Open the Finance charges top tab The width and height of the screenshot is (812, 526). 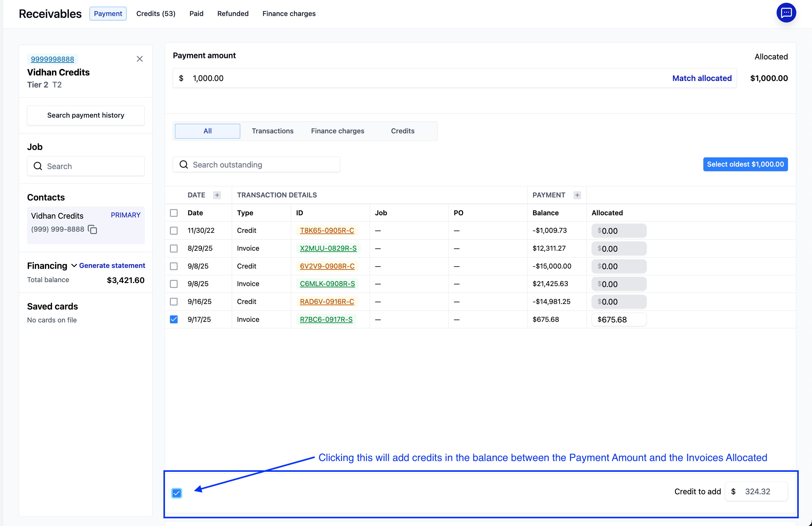point(289,14)
